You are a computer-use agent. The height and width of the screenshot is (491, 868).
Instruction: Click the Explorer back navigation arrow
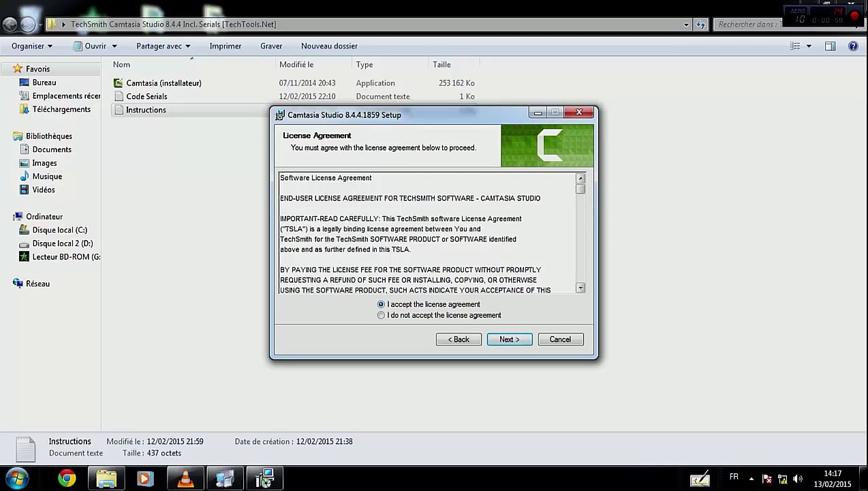coord(10,25)
